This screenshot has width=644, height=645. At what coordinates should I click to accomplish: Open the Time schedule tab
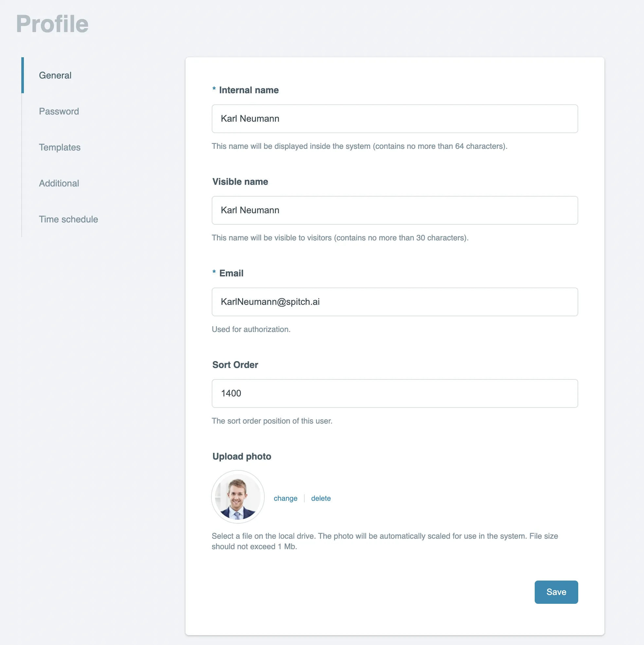pos(68,220)
